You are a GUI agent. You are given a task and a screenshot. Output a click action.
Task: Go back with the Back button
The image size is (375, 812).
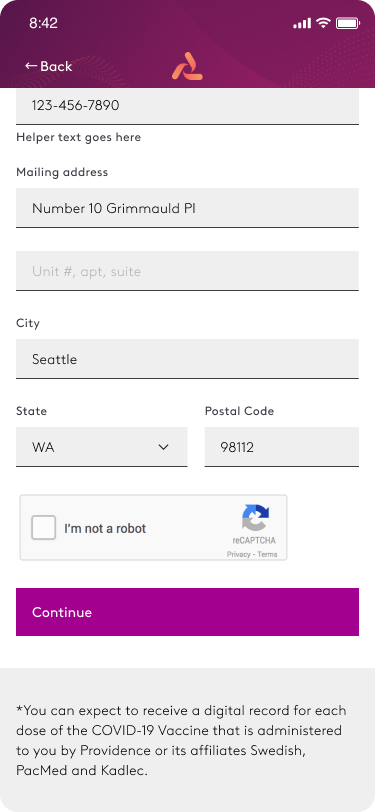click(49, 66)
